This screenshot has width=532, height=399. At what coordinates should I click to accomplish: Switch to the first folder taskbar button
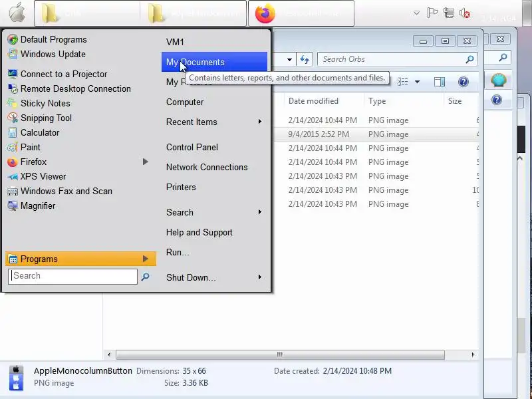pyautogui.click(x=87, y=13)
